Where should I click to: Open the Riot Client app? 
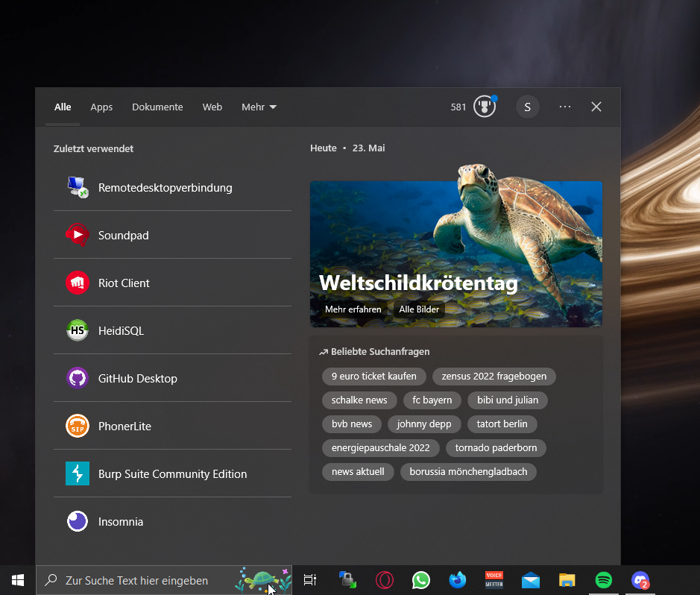124,283
